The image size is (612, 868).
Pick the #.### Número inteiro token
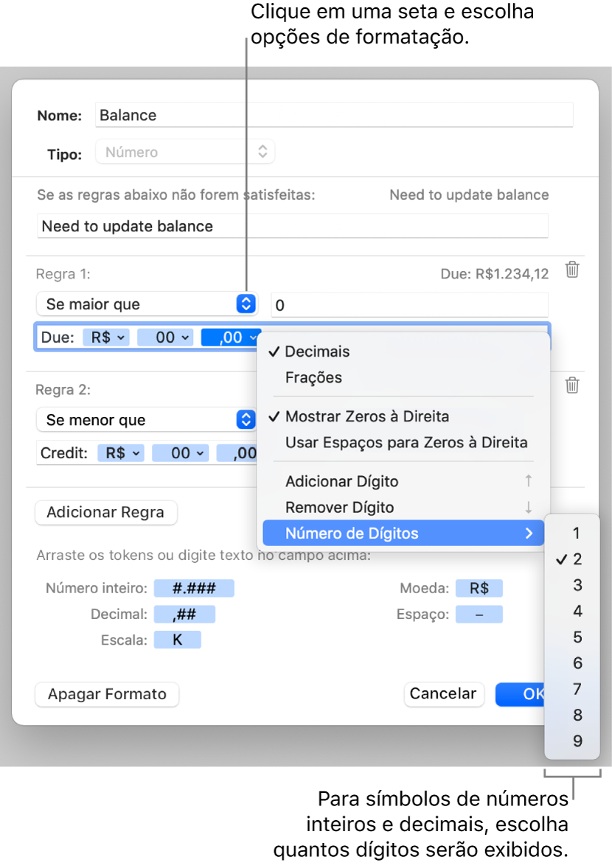194,588
